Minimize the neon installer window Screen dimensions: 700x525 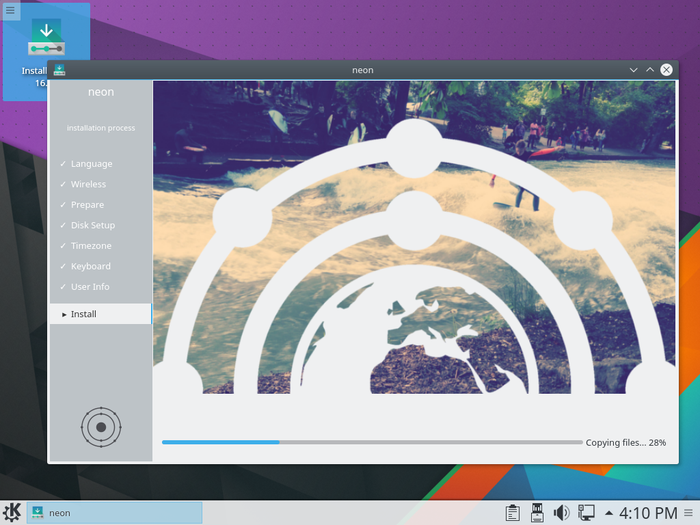(633, 70)
